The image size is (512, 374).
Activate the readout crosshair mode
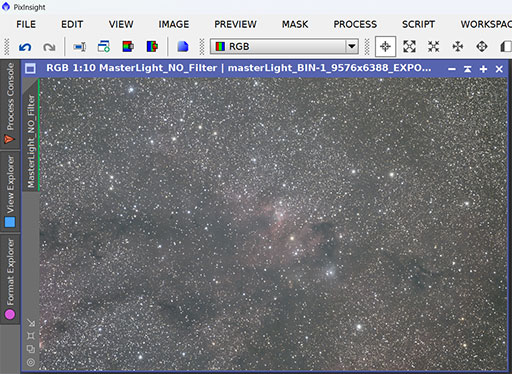click(385, 46)
